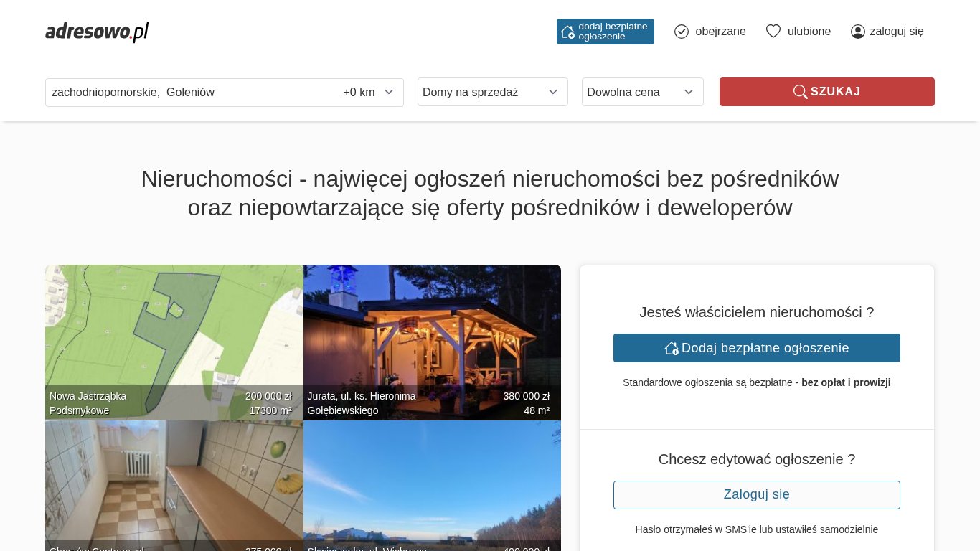Open the Dowolna cena price dropdown
This screenshot has width=980, height=551.
click(642, 92)
